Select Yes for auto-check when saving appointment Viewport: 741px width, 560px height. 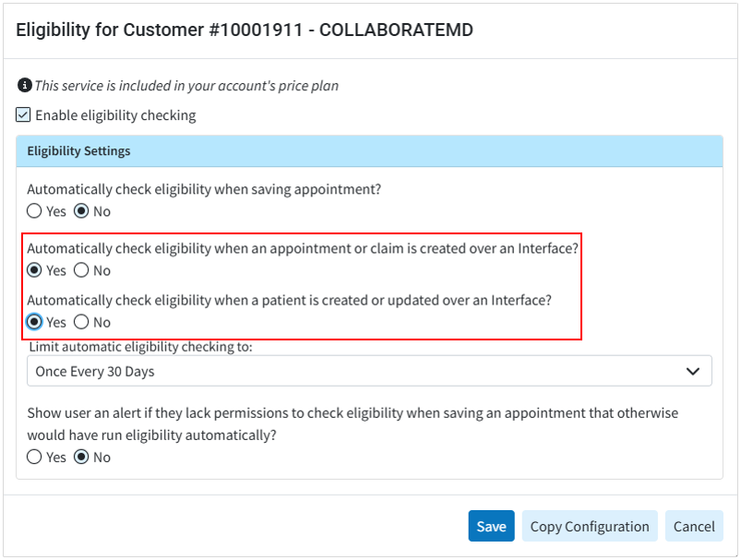[35, 211]
